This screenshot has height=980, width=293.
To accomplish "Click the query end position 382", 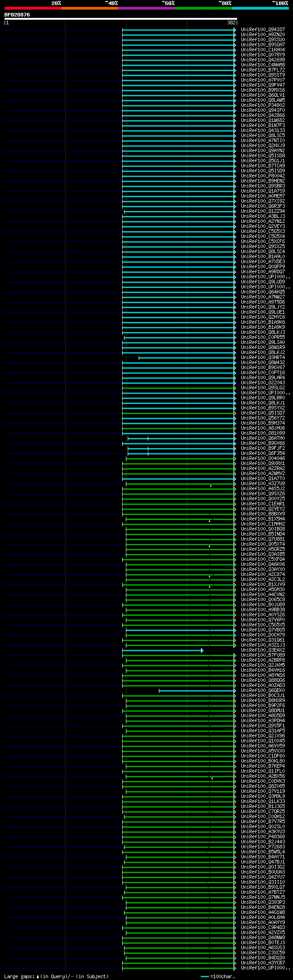I will [231, 22].
